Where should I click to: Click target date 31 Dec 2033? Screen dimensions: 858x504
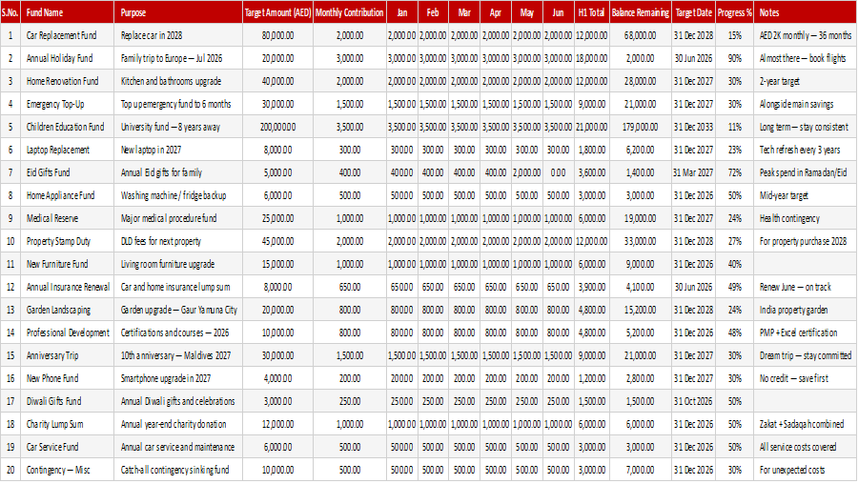click(693, 128)
